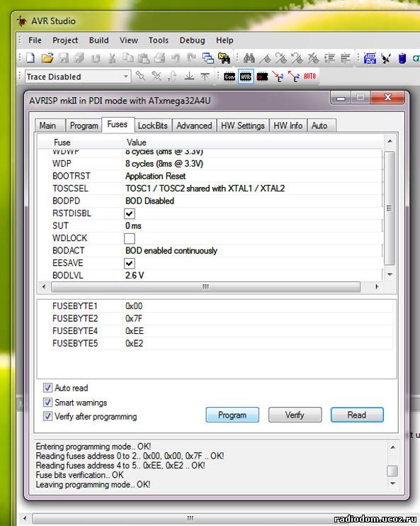Click the Redo arrow icon

pyautogui.click(x=191, y=58)
